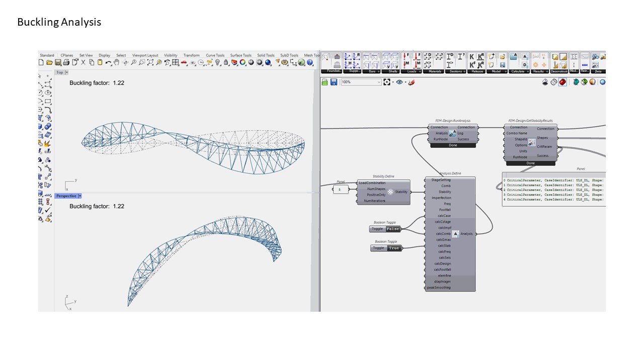Click the Calculate ribbon group label
644x362 pixels.
(517, 71)
